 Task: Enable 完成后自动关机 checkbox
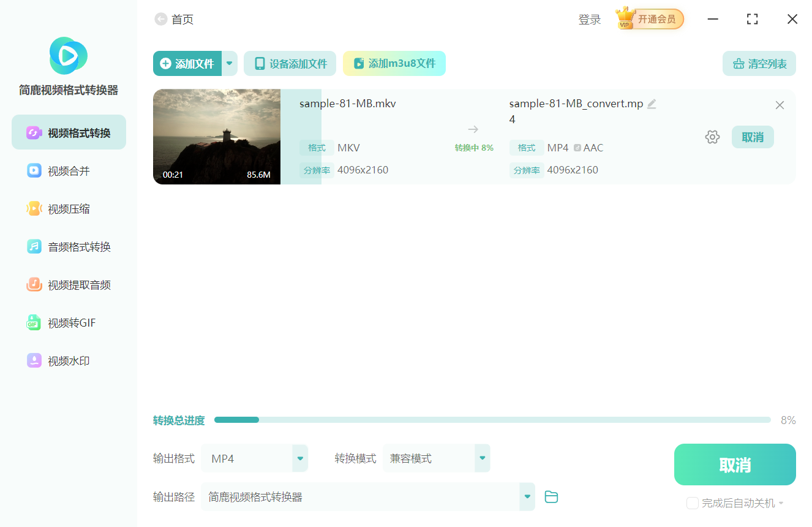coord(693,503)
